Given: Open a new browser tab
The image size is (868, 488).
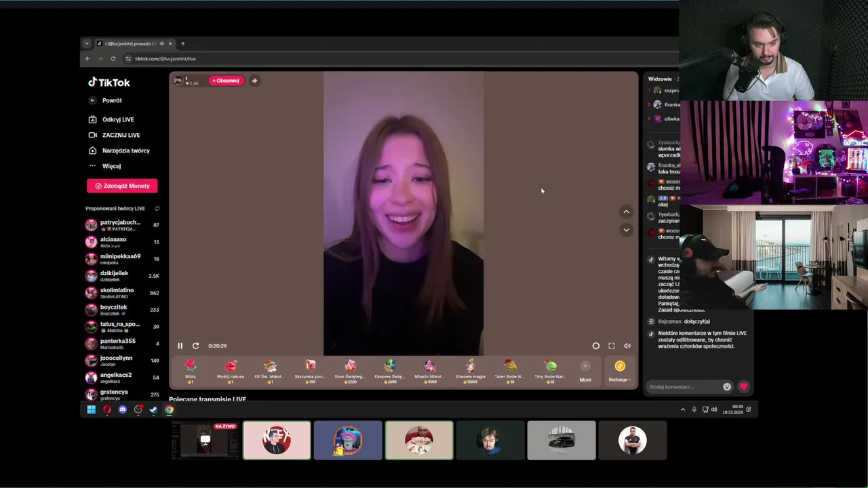Looking at the screenshot, I should 182,43.
